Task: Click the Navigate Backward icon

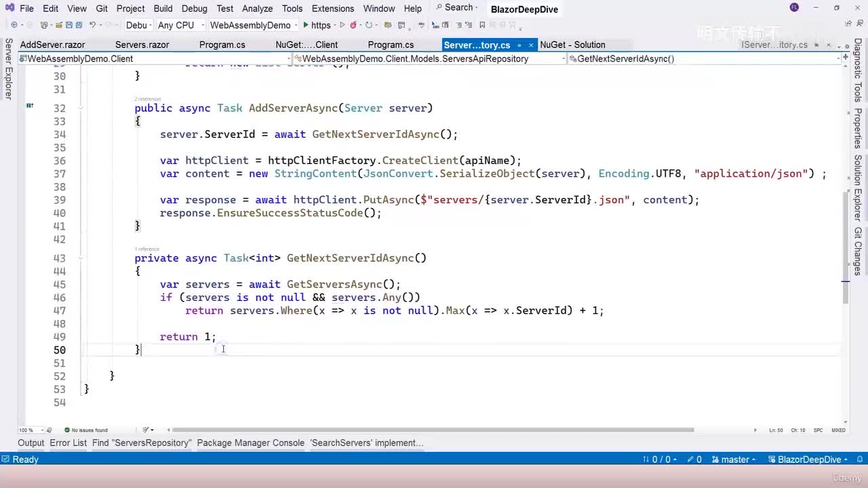Action: coord(14,25)
